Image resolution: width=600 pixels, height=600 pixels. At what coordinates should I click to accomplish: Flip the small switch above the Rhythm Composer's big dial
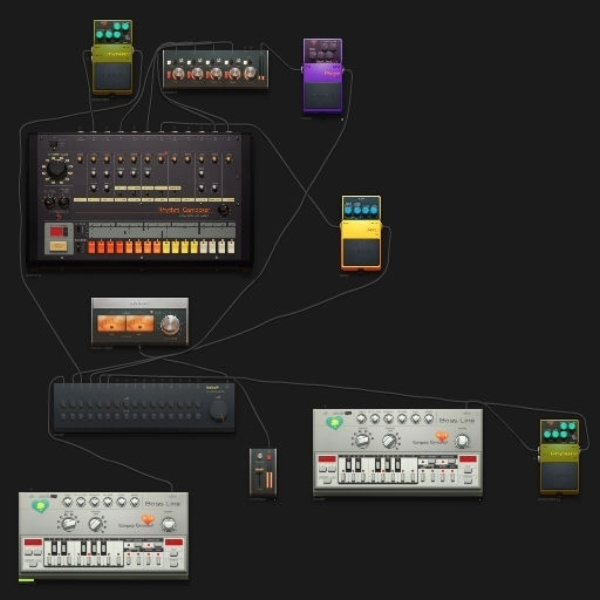(x=54, y=145)
